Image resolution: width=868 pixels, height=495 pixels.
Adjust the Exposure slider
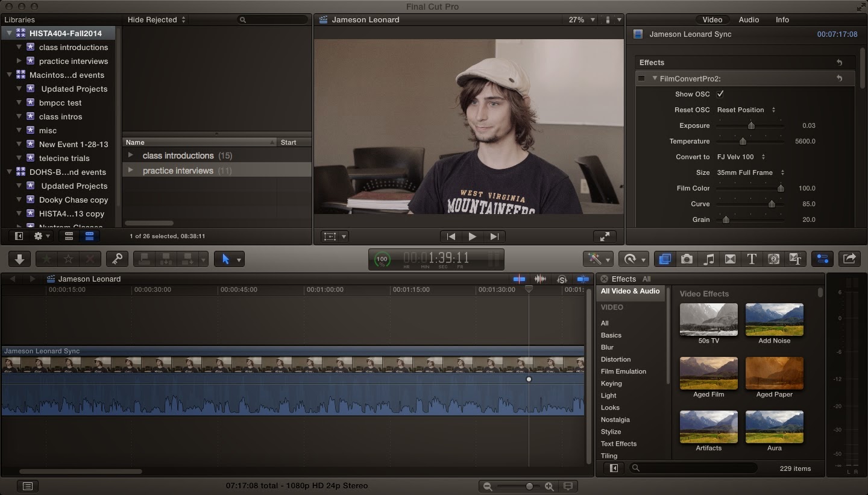(x=751, y=125)
